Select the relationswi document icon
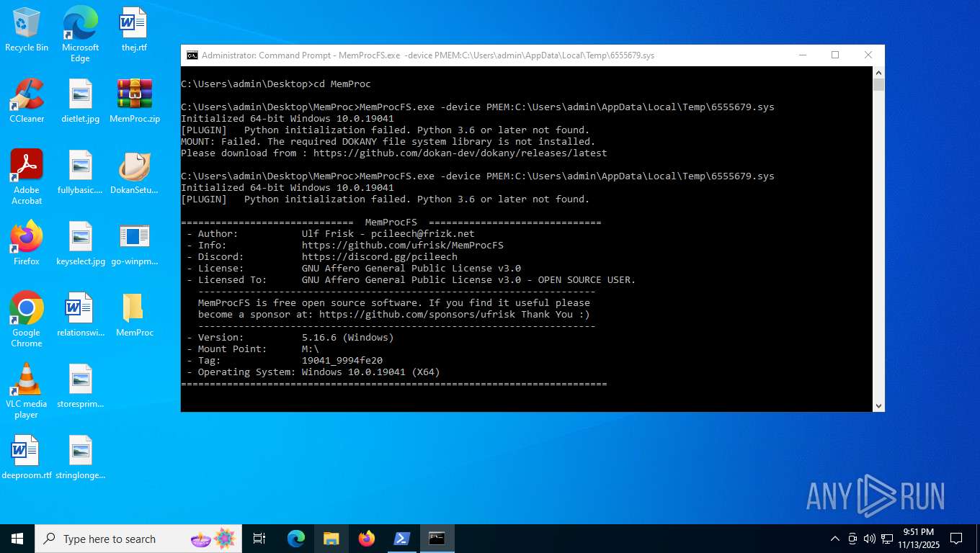The width and height of the screenshot is (980, 553). click(x=80, y=315)
